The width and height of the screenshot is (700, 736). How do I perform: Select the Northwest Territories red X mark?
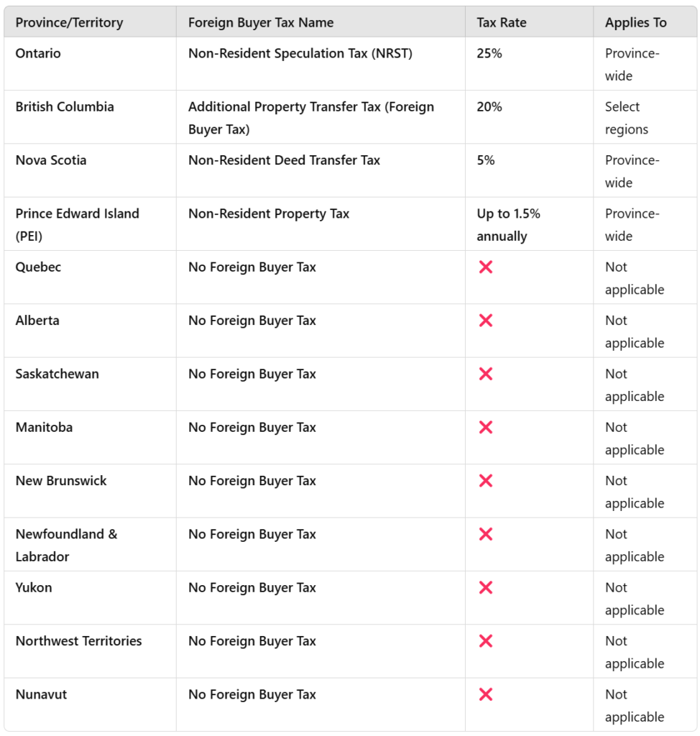(x=486, y=641)
